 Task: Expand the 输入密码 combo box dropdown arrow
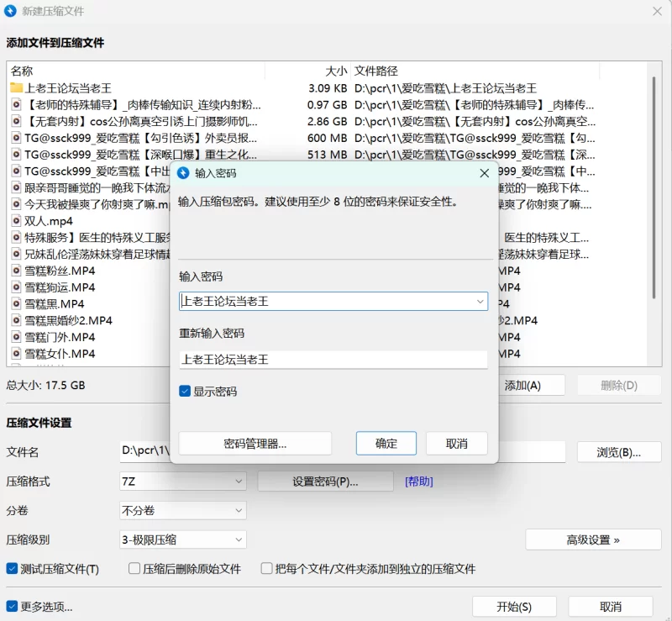(x=480, y=301)
